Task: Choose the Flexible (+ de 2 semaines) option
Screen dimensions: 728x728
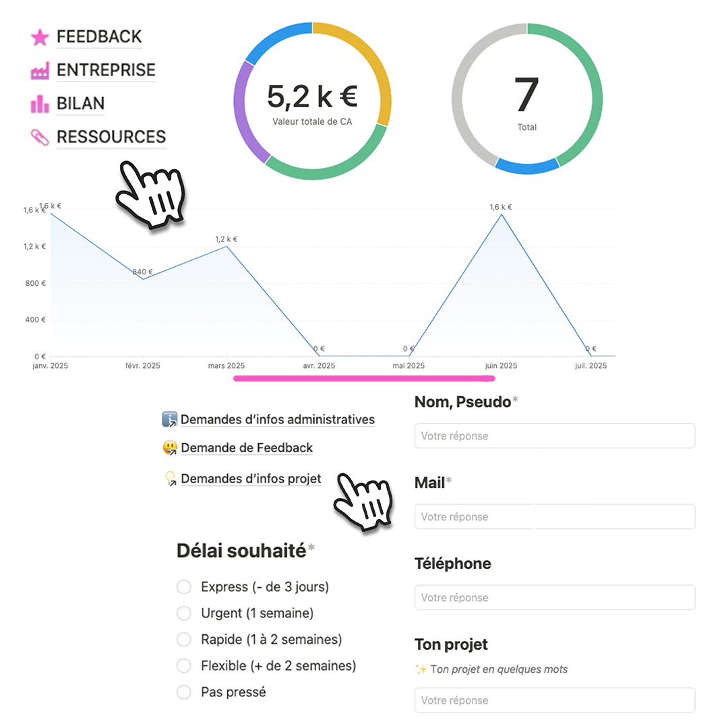Action: tap(184, 666)
